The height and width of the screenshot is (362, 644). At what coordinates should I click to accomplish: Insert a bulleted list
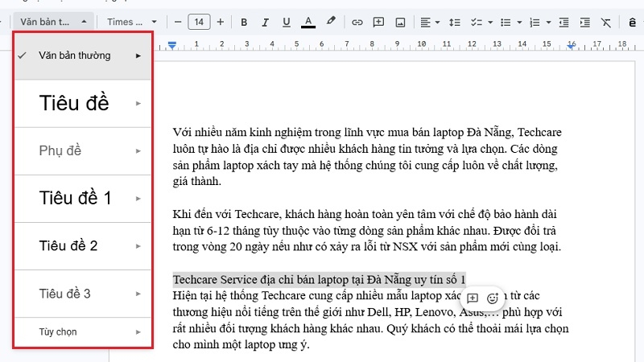coord(506,23)
